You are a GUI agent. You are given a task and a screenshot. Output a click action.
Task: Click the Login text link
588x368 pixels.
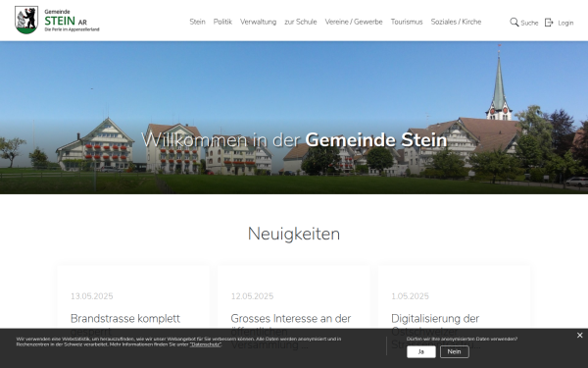565,23
